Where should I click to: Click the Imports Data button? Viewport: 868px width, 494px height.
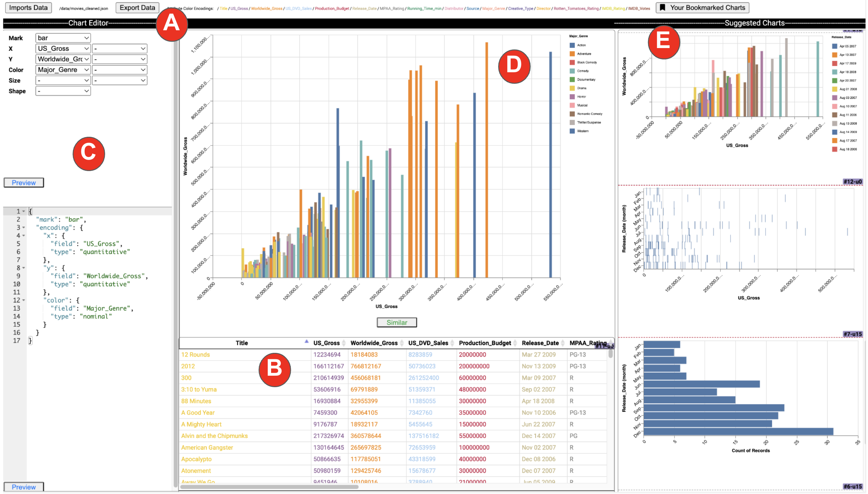(28, 7)
